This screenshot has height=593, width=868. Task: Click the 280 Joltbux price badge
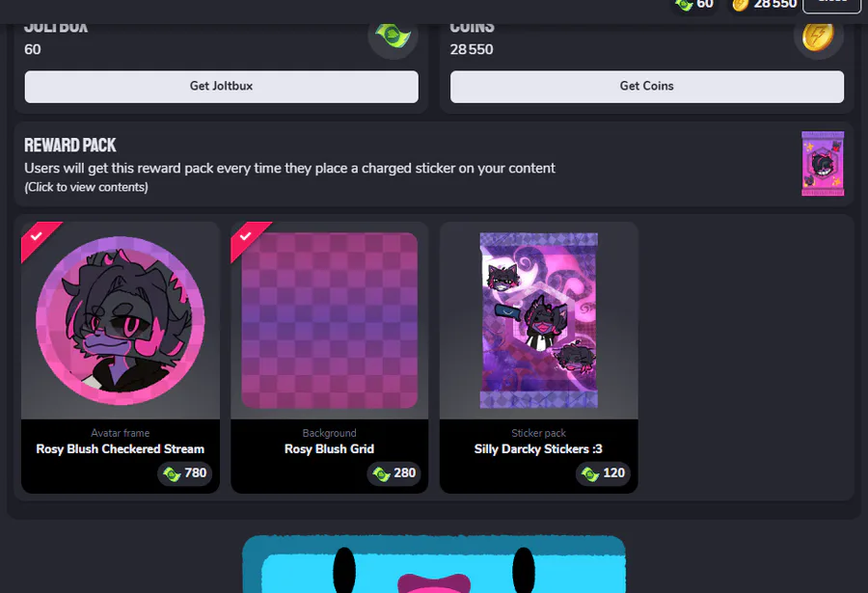(393, 473)
